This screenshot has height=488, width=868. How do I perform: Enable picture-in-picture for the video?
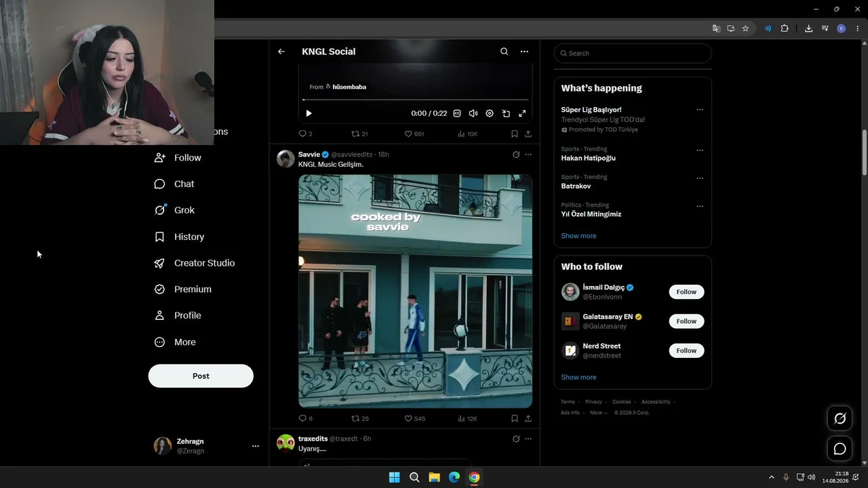[506, 113]
